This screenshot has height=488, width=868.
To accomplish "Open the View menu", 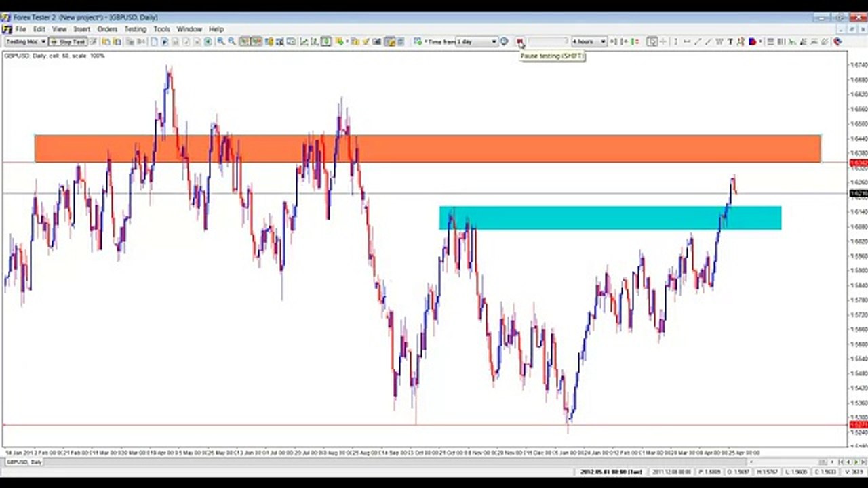I will (60, 29).
